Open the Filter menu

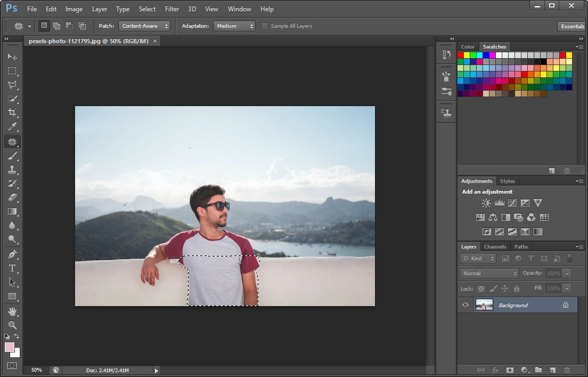(172, 9)
